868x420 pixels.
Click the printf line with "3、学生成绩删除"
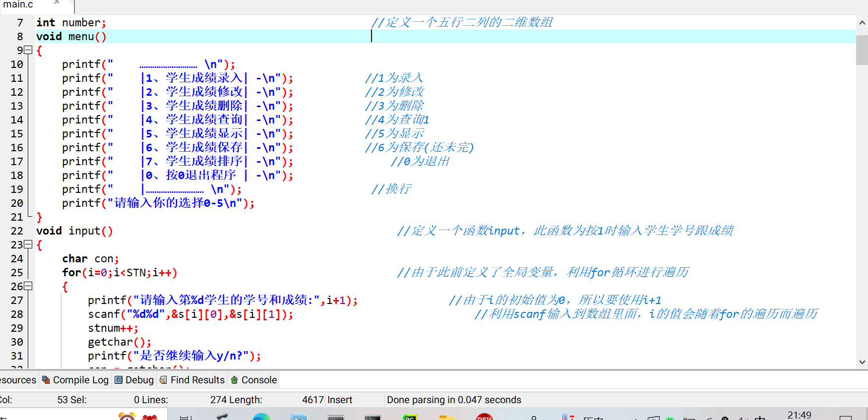coord(178,106)
